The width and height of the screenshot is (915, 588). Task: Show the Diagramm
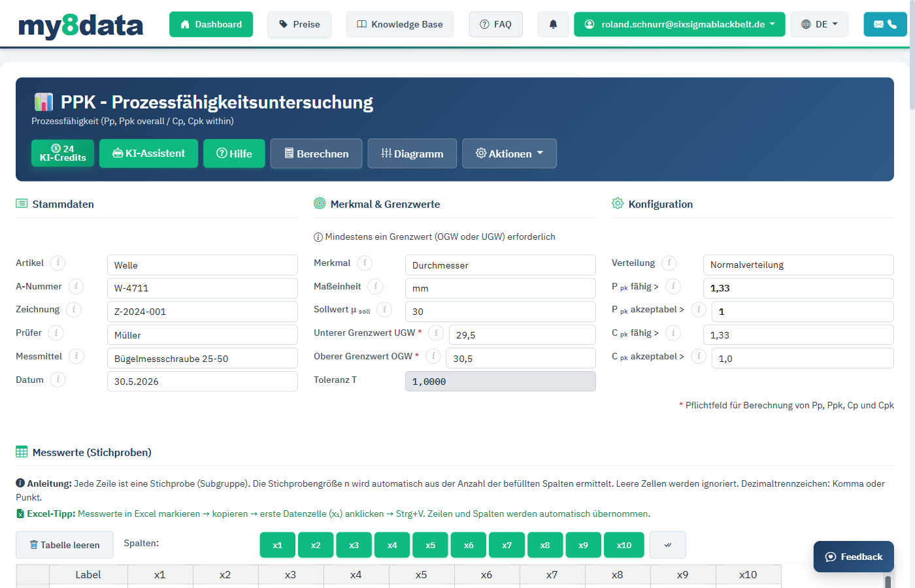(x=412, y=154)
